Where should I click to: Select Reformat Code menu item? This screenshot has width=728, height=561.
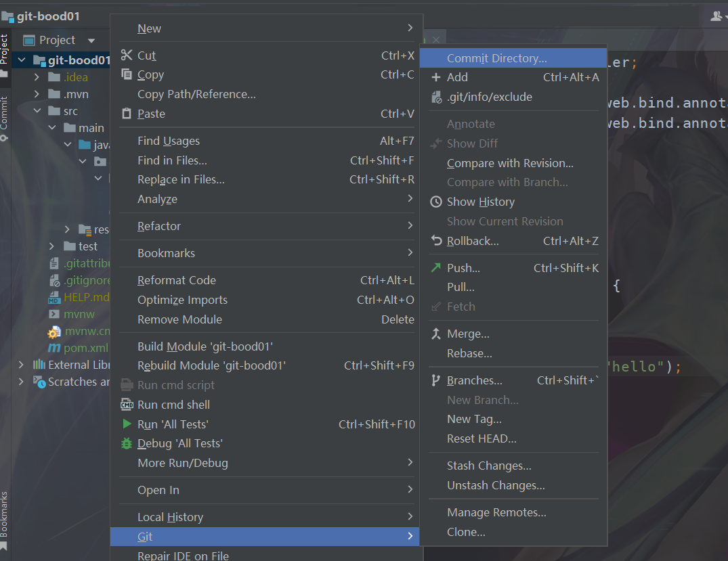(267, 280)
